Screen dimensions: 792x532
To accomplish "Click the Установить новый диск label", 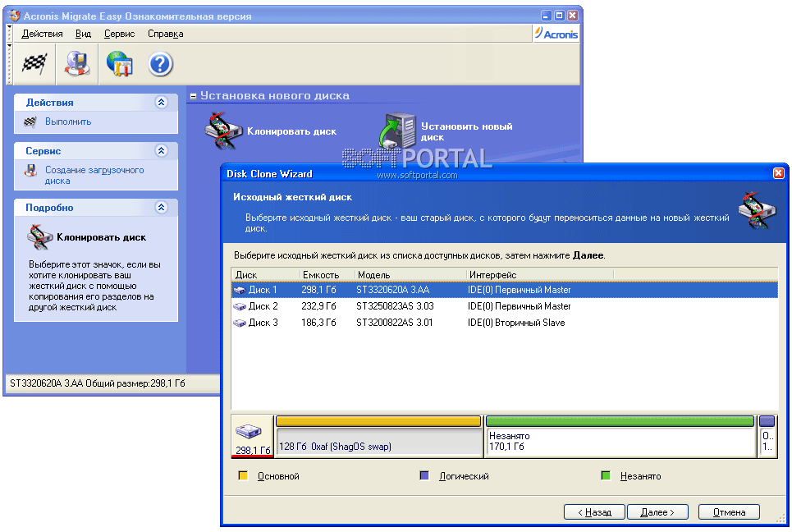I will (467, 131).
